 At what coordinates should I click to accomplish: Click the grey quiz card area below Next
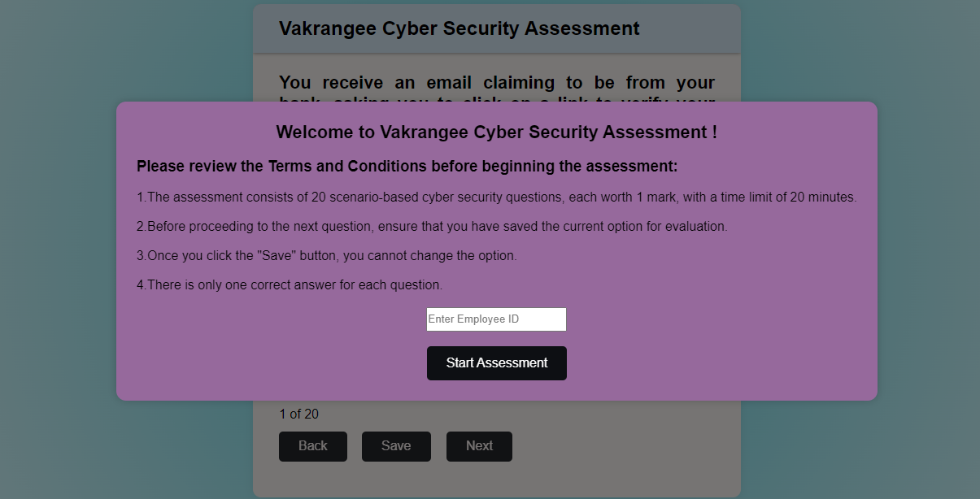(497, 479)
